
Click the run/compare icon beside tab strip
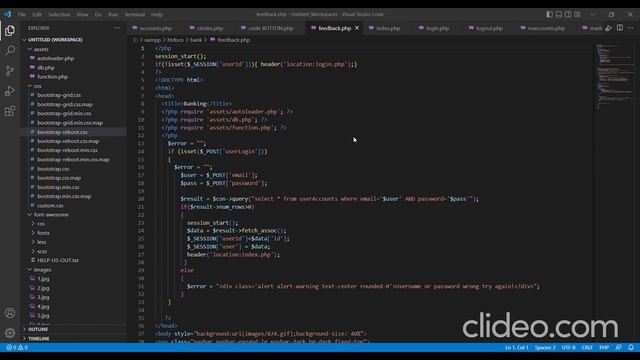coord(609,28)
